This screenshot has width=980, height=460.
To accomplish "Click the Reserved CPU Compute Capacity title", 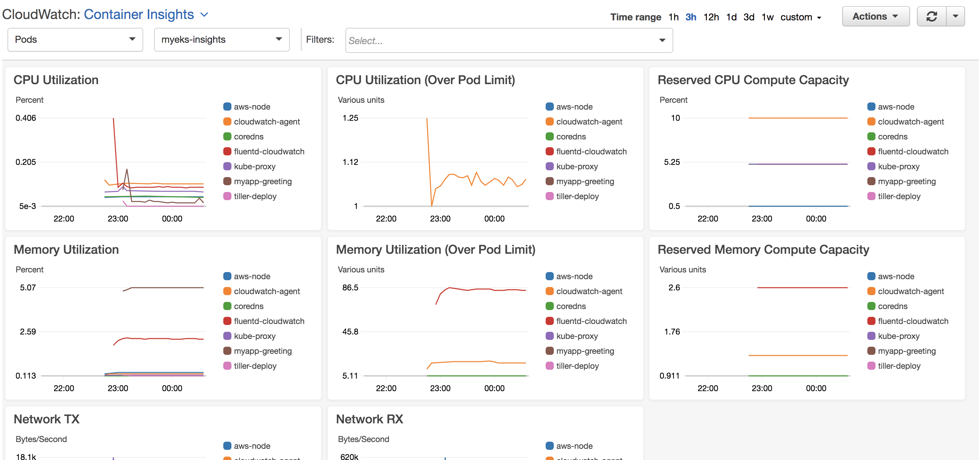I will 753,80.
